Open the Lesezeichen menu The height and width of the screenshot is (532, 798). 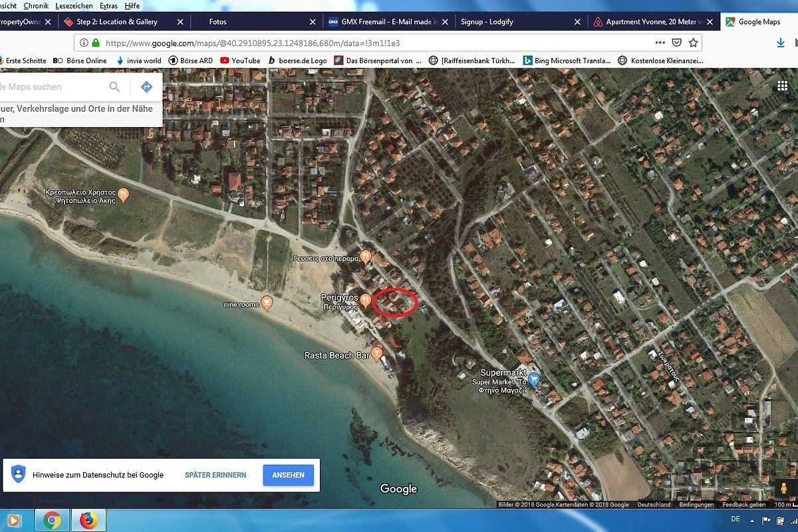click(x=74, y=5)
